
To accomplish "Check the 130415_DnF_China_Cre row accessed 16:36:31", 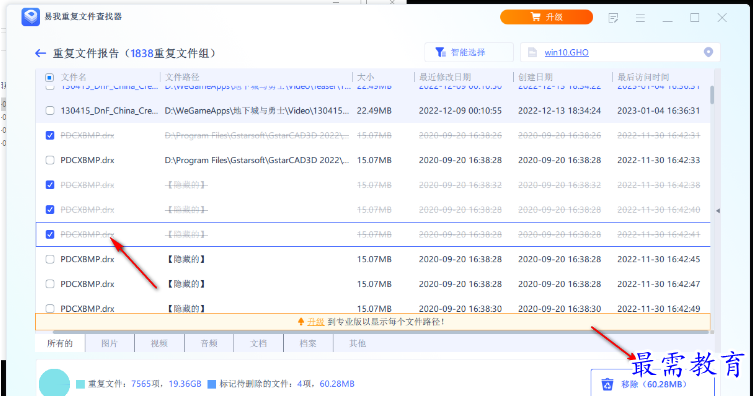I will (x=49, y=110).
